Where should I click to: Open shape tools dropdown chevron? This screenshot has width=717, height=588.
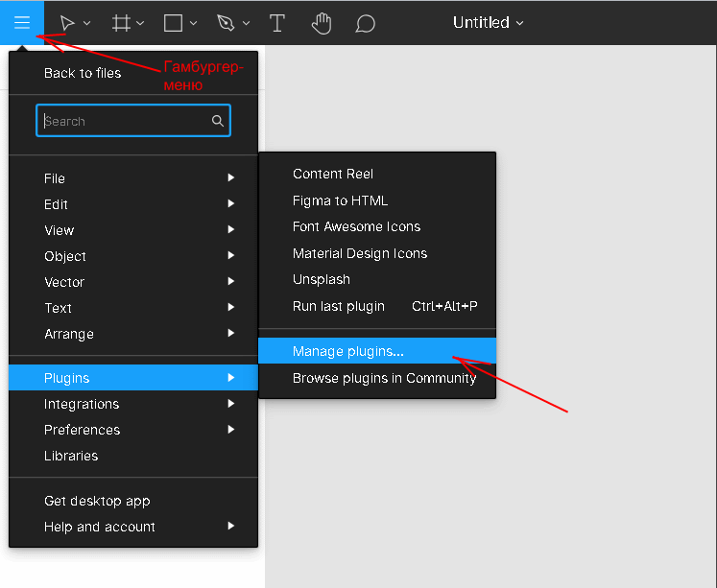pos(194,23)
